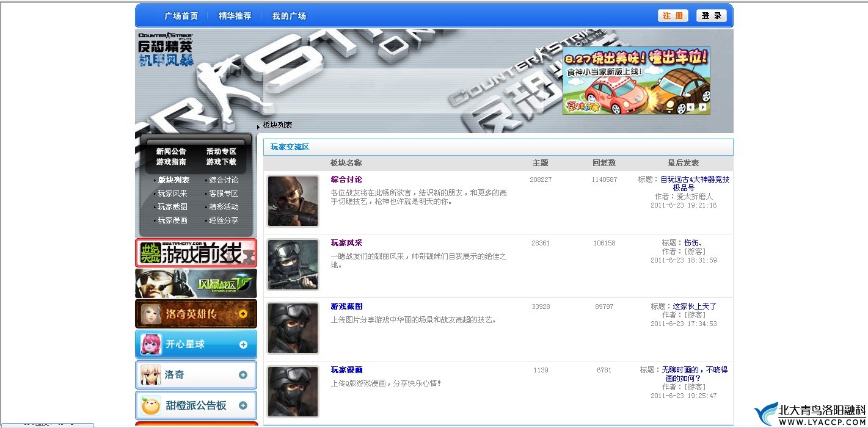This screenshot has height=428, width=868.
Task: Show the previous ad in the banner carousel
Action: [690, 107]
